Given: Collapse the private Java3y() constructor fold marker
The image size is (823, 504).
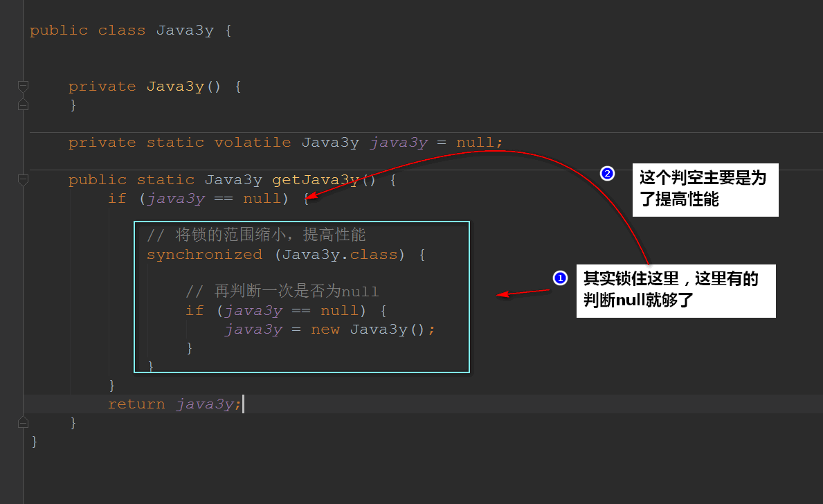Looking at the screenshot, I should click(23, 86).
